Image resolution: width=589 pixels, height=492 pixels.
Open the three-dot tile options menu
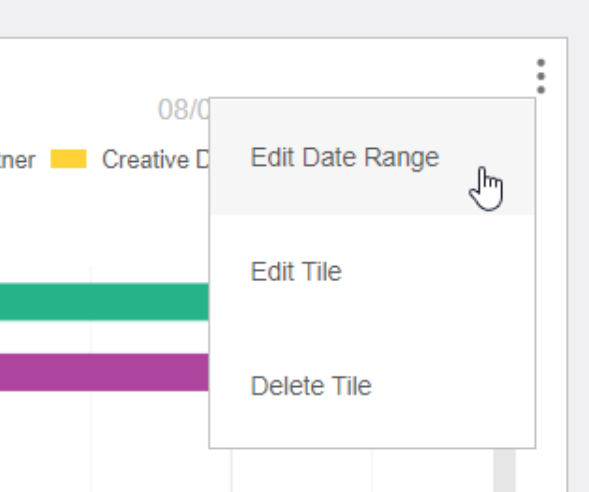coord(541,76)
